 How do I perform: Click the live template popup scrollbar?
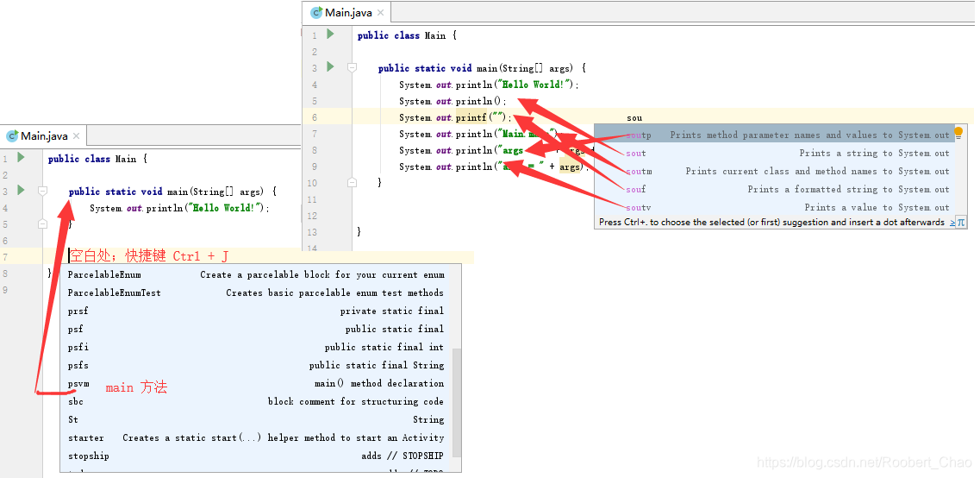coord(457,402)
